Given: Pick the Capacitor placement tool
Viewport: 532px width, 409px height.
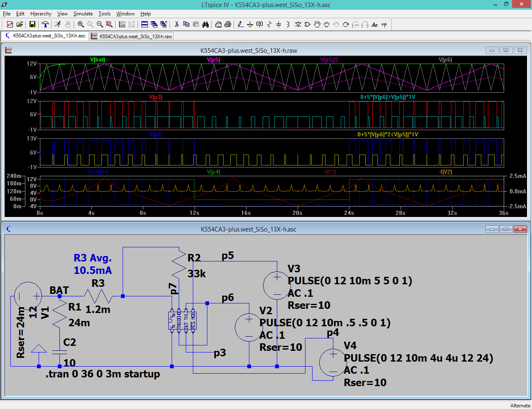Looking at the screenshot, I should coord(279,25).
